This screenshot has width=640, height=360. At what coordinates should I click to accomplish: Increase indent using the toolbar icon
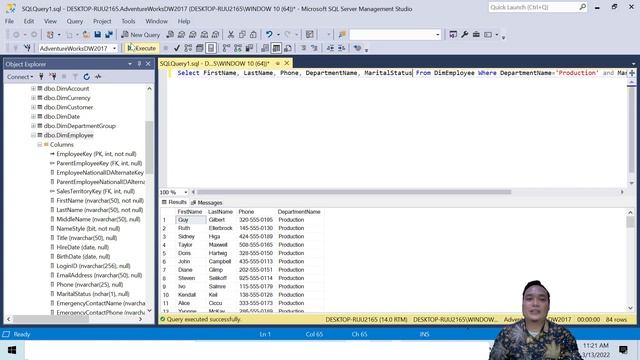point(342,48)
